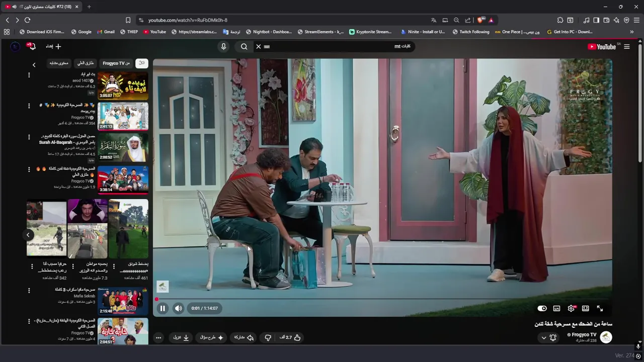Open the Leo AI sparkle icon

[616, 20]
